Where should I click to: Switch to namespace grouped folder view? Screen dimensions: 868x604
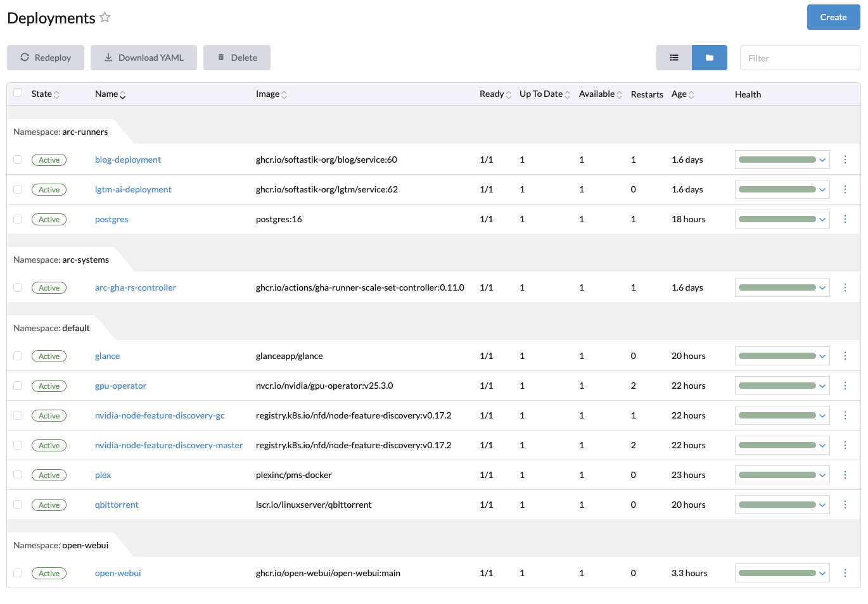(x=710, y=58)
